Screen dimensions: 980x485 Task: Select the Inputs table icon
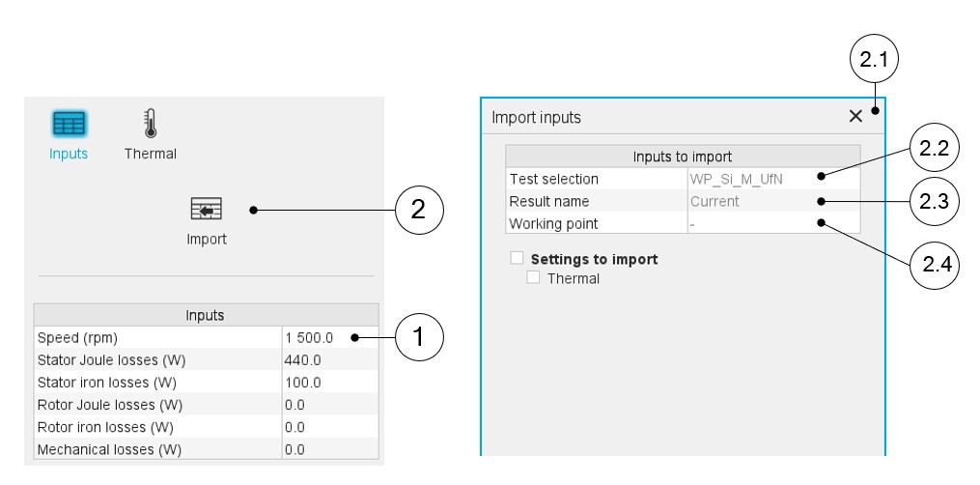(69, 124)
